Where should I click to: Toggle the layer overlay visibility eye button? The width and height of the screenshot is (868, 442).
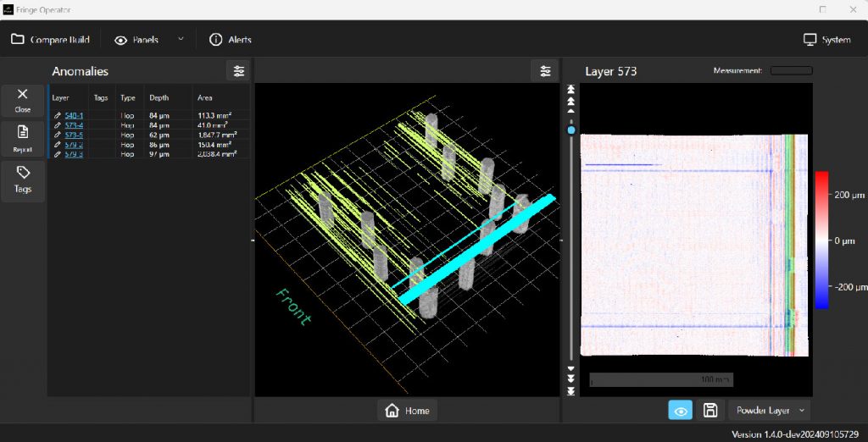click(x=680, y=411)
